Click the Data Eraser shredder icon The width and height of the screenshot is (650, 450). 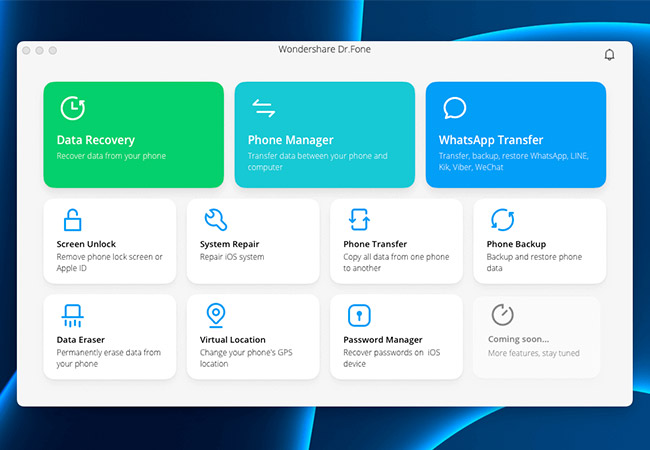pyautogui.click(x=73, y=316)
